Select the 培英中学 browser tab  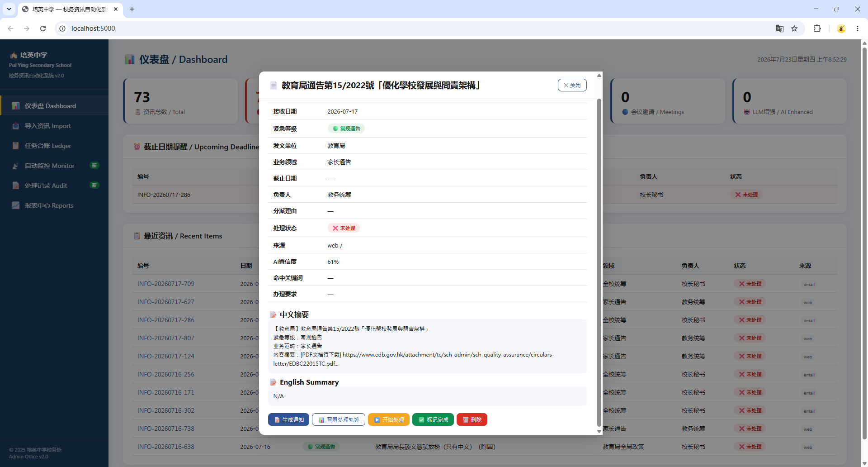point(70,9)
